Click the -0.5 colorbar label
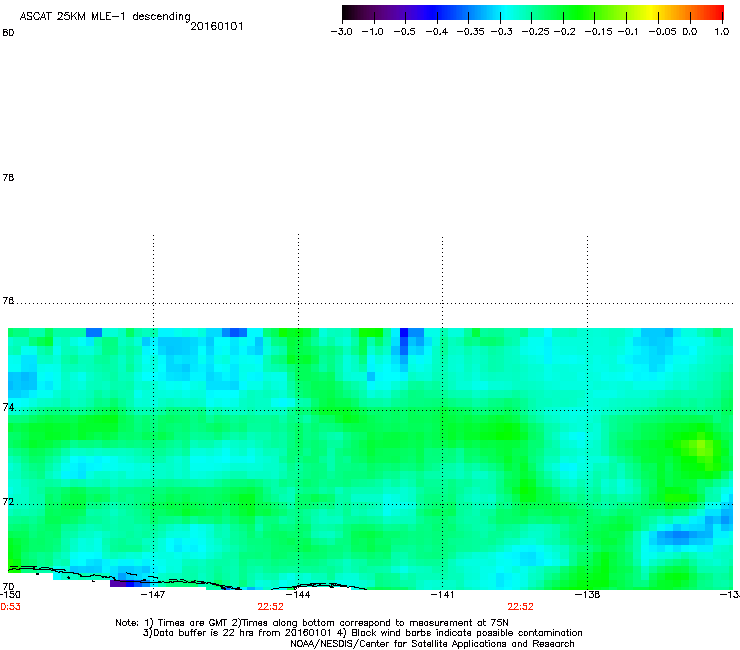Image resolution: width=740 pixels, height=650 pixels. click(404, 32)
